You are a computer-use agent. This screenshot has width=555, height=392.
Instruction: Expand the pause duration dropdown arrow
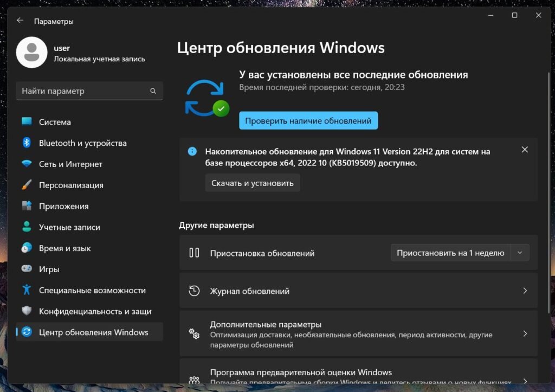pyautogui.click(x=520, y=253)
